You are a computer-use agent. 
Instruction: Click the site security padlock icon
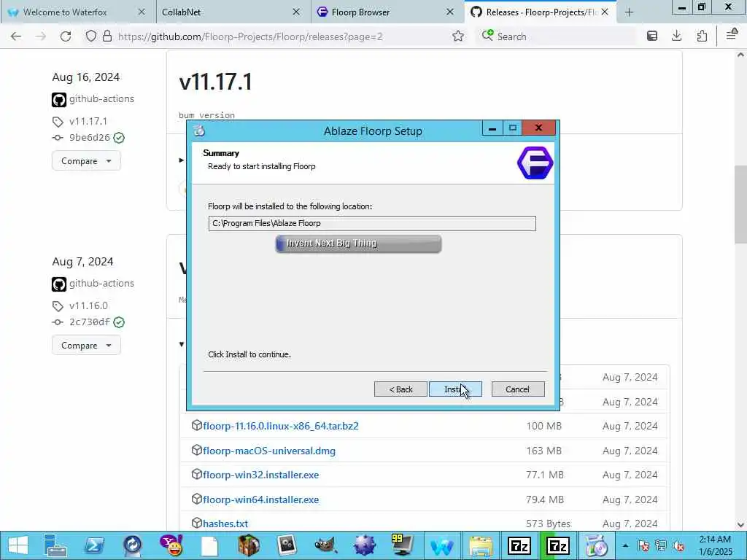tap(107, 36)
